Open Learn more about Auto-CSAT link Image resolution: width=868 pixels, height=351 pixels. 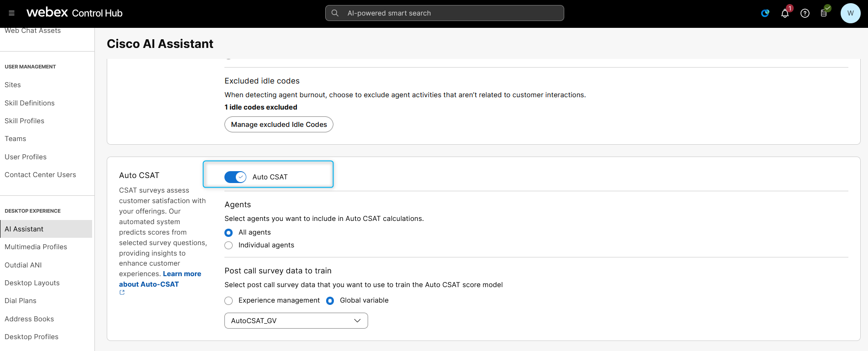pos(182,274)
